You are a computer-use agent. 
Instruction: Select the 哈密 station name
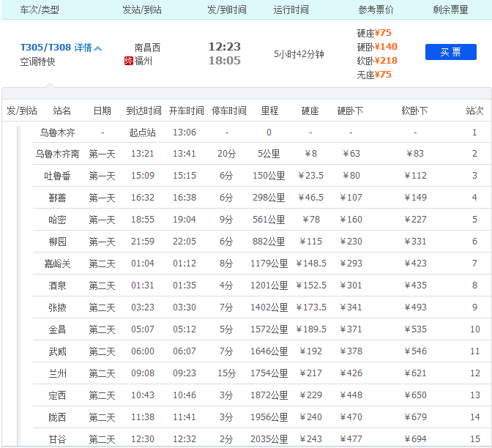57,220
